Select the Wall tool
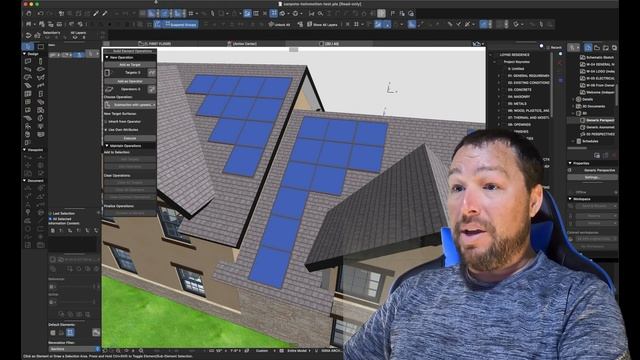This screenshot has height=360, width=640. click(28, 61)
